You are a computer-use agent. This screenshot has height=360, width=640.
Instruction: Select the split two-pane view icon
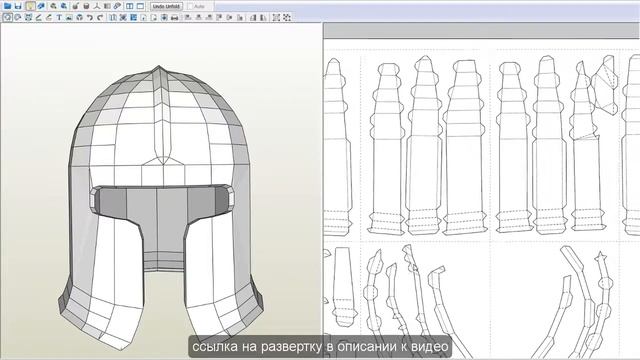click(129, 6)
